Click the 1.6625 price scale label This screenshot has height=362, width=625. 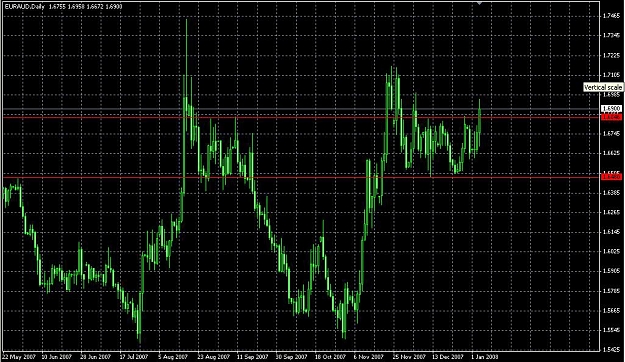click(611, 153)
